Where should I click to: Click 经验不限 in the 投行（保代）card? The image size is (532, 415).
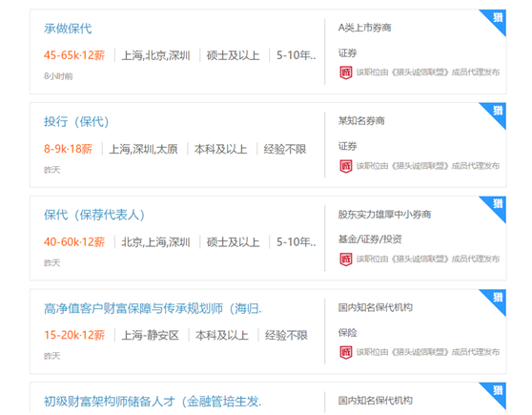point(285,149)
